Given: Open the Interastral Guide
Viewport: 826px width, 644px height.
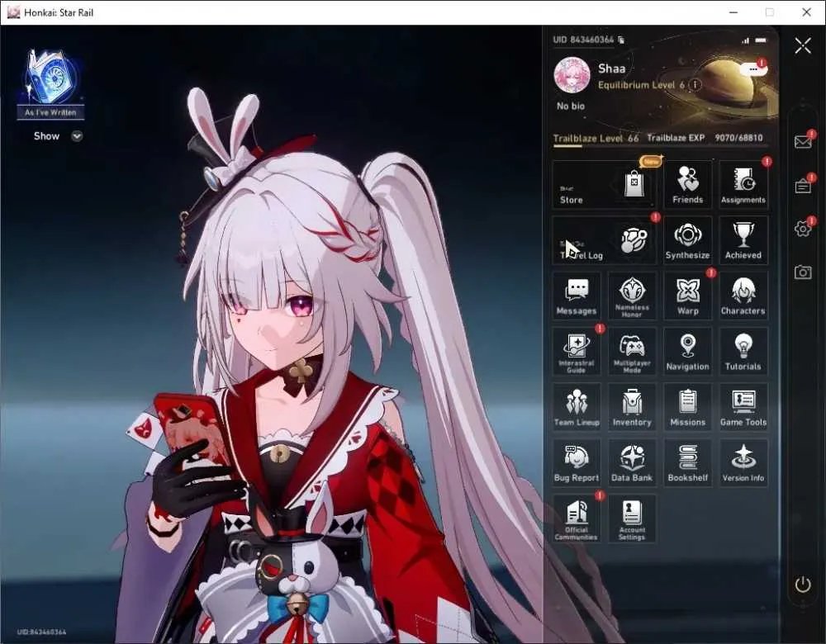Looking at the screenshot, I should pyautogui.click(x=577, y=351).
